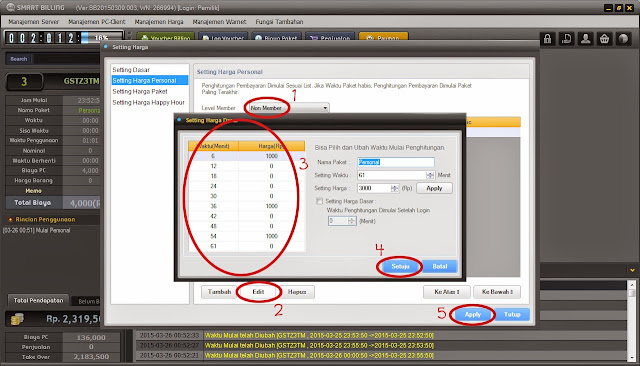Click the Tambah button

point(219,292)
